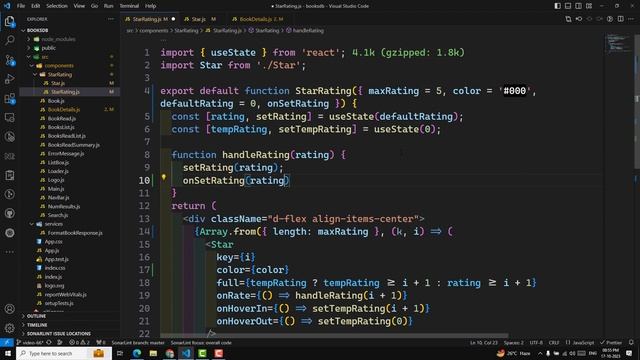
Task: Click Visual Studio Code taskbar icon
Action: [186, 353]
